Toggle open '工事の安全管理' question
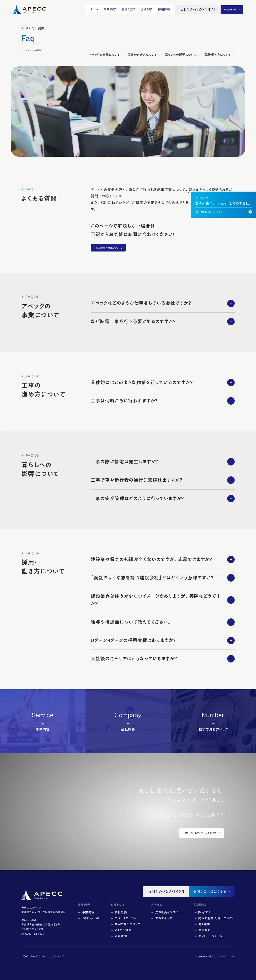This screenshot has width=256, height=980. [x=230, y=498]
